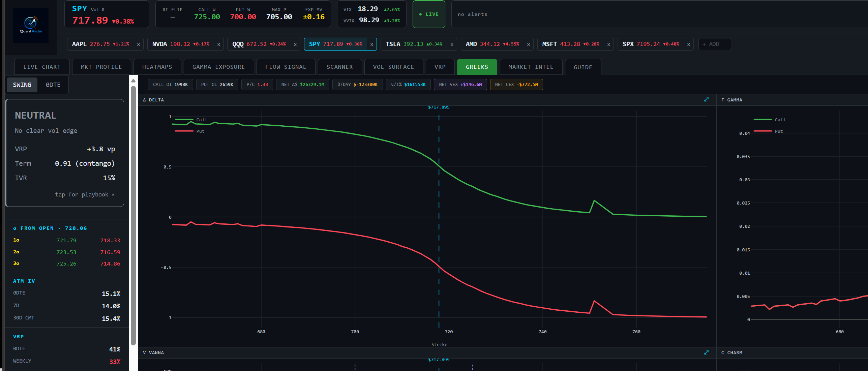Screen dimensions: 868x371
Task: Click the sidebar scrollbar up arrow
Action: tap(133, 81)
